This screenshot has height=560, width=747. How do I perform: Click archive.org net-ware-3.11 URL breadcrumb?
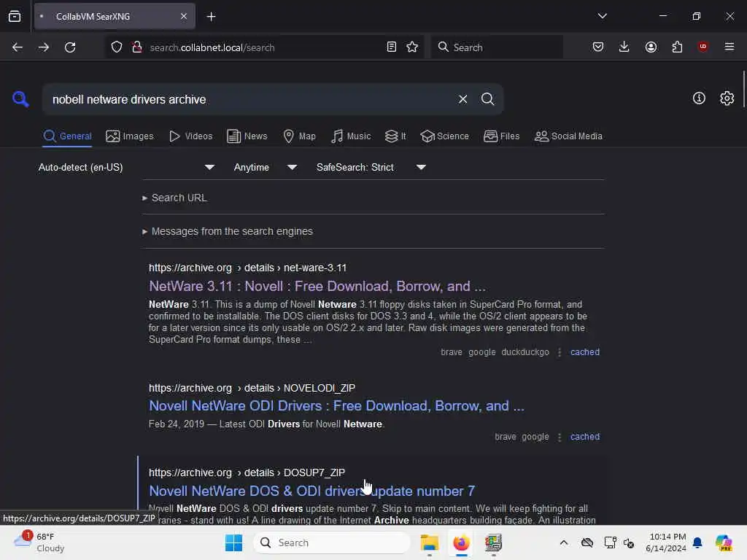247,268
